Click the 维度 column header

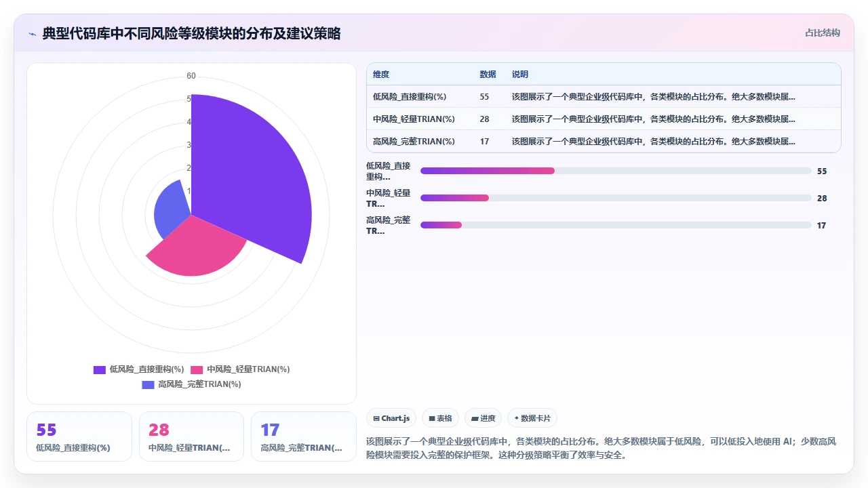point(381,75)
